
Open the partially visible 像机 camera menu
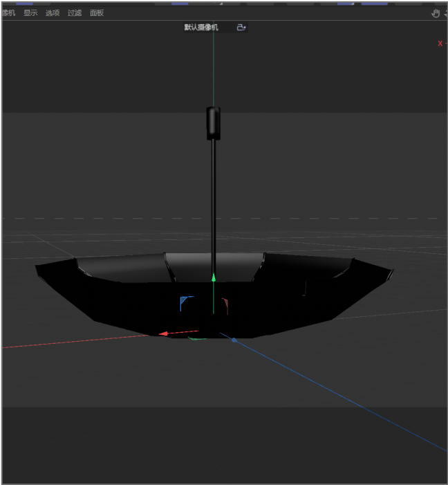(9, 13)
